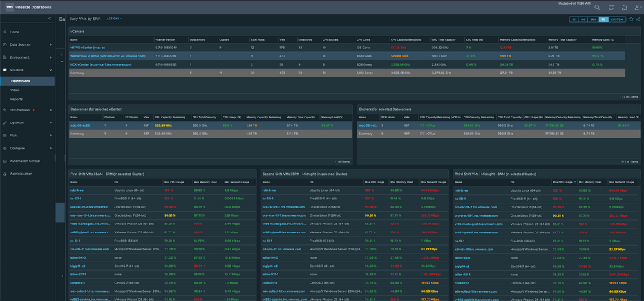Click the Administration icon
The height and width of the screenshot is (301, 644).
(5, 174)
